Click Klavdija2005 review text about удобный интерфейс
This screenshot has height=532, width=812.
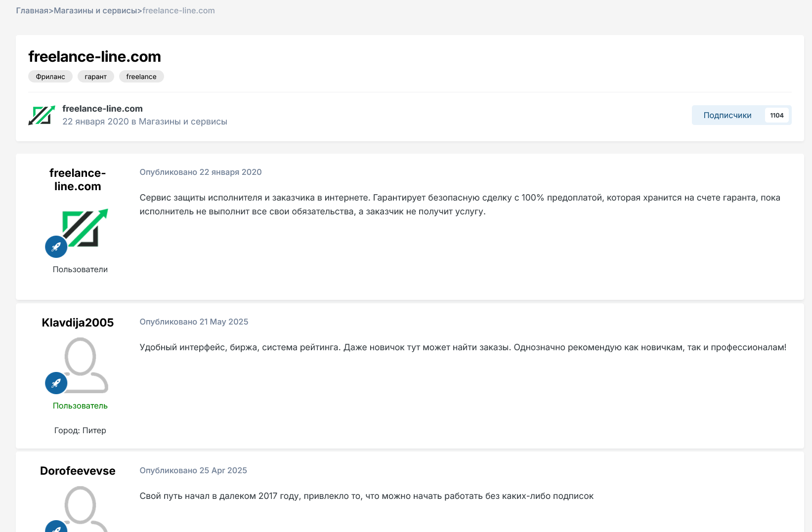[463, 347]
